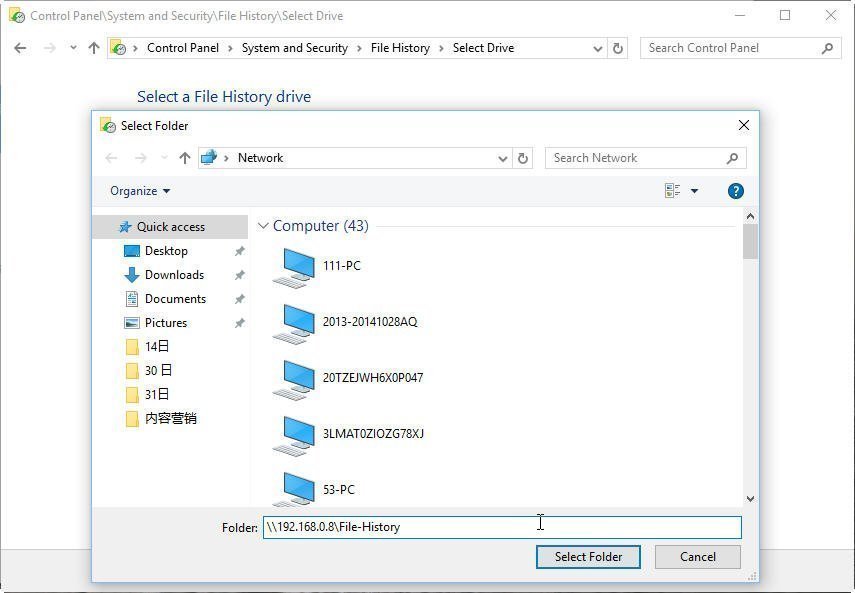Expand the view options dropdown arrow

pyautogui.click(x=694, y=191)
